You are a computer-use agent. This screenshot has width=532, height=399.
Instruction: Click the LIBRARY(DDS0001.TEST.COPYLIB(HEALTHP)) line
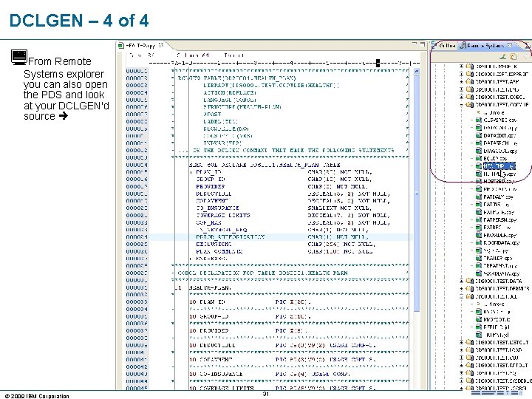pyautogui.click(x=270, y=86)
